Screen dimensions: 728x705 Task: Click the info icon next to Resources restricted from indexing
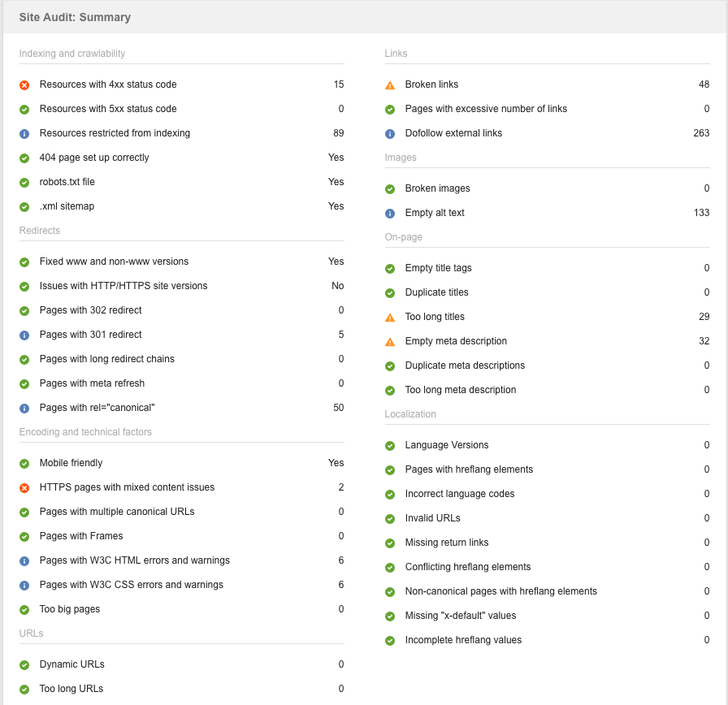click(x=24, y=133)
